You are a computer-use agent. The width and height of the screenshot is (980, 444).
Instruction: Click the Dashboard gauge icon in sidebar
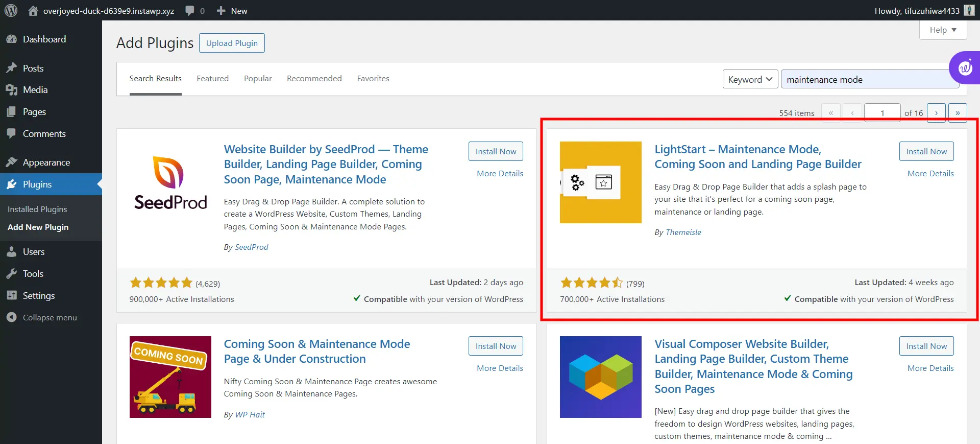11,39
